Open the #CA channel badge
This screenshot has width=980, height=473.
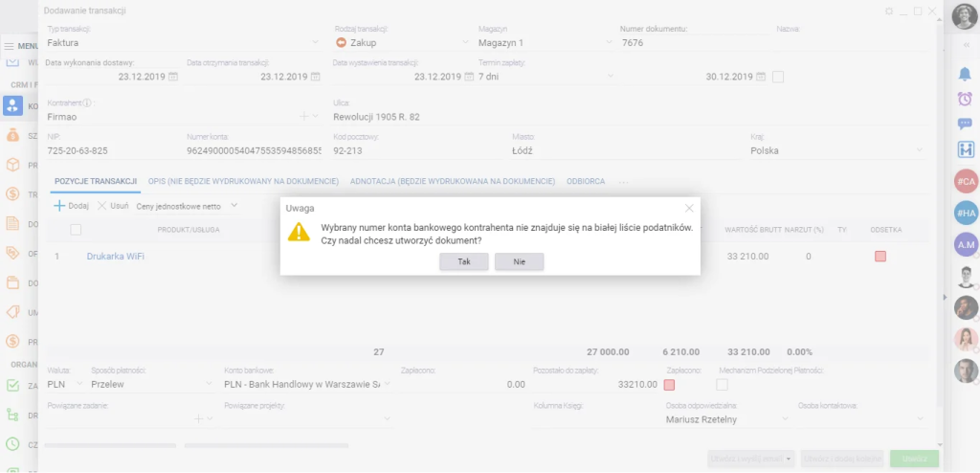click(x=966, y=180)
